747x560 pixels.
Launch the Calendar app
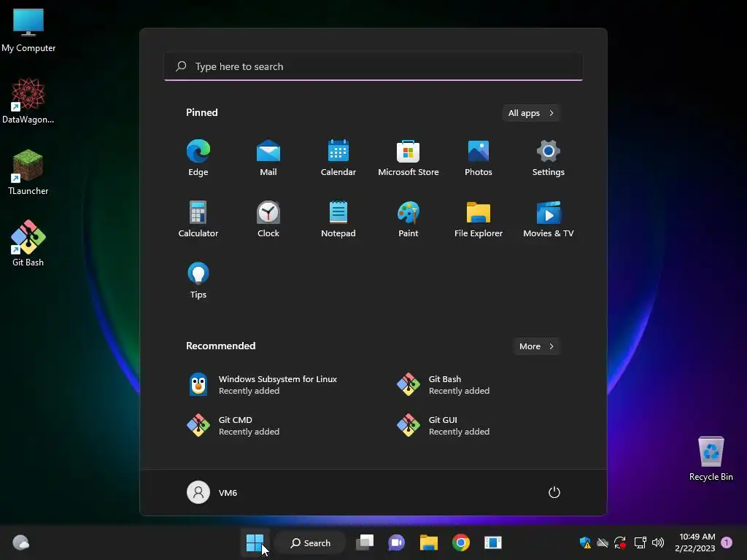[338, 157]
